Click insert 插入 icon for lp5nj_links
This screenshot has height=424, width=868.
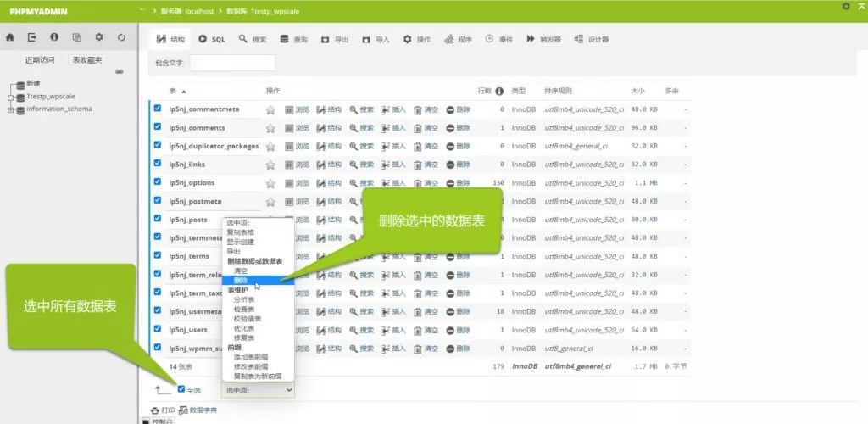click(x=386, y=165)
